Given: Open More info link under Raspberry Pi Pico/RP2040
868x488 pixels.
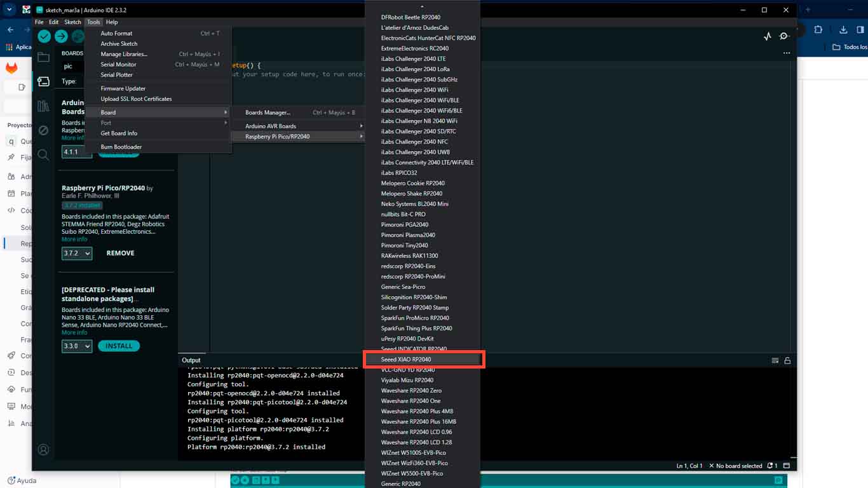Looking at the screenshot, I should point(74,240).
